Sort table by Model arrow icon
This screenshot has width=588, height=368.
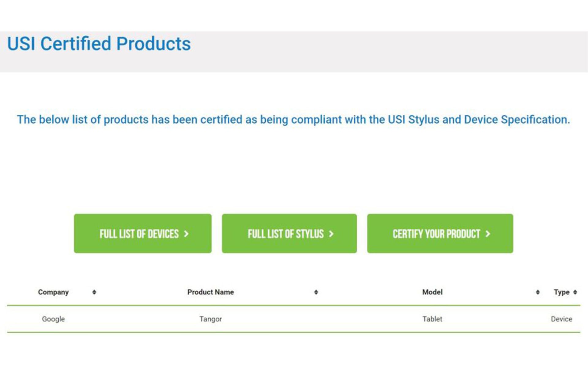click(538, 292)
